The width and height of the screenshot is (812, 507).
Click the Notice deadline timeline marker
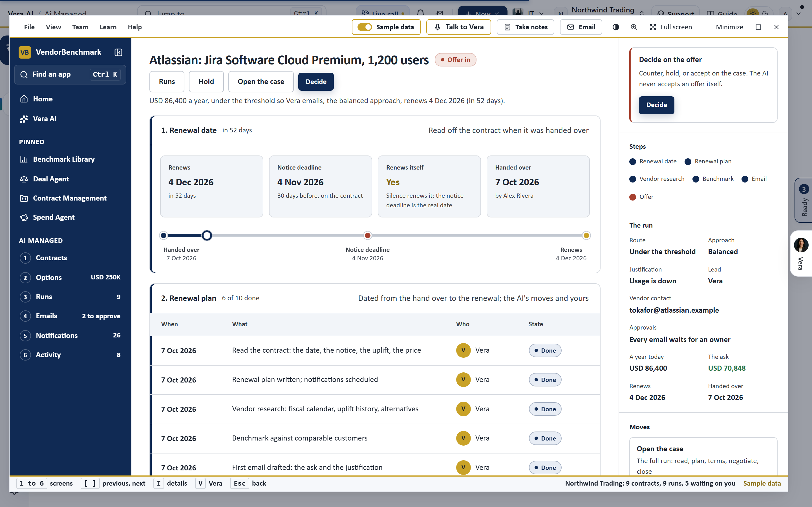click(367, 235)
